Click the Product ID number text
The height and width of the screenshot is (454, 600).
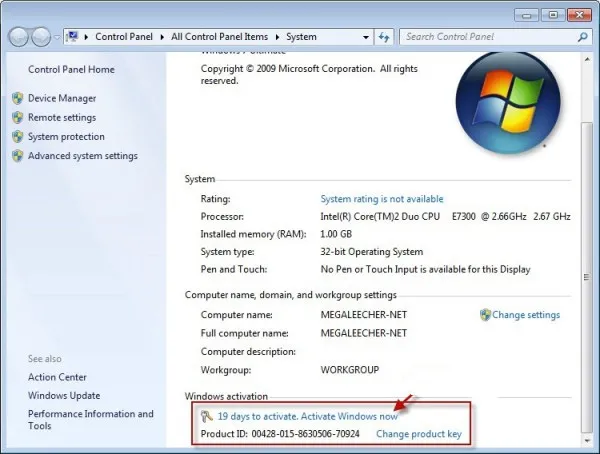tap(305, 434)
